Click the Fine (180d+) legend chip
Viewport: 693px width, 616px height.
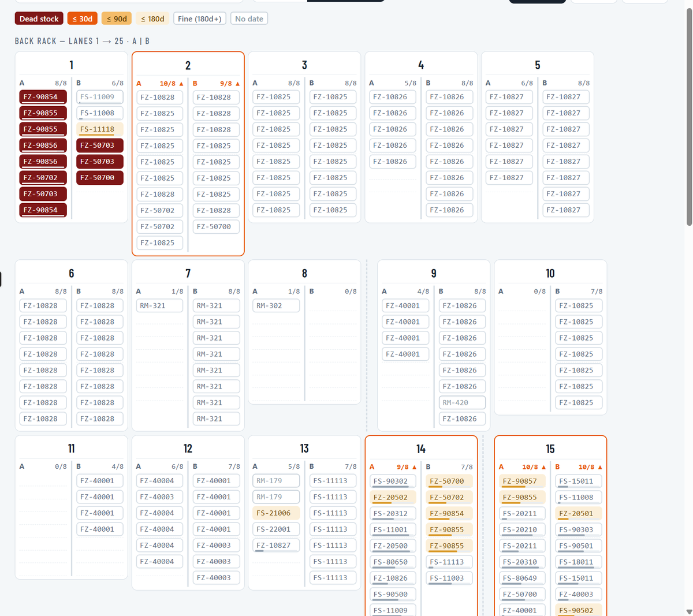tap(200, 18)
